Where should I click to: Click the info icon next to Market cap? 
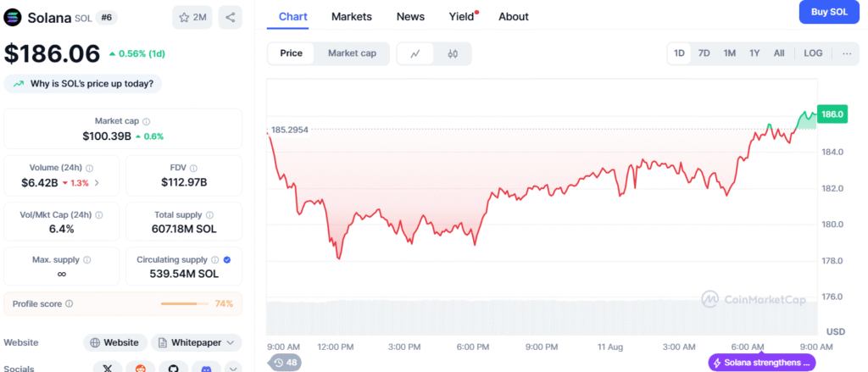(147, 121)
